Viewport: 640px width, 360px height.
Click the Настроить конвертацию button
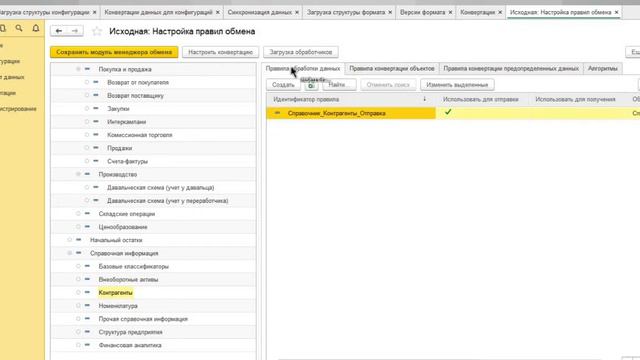[x=220, y=52]
